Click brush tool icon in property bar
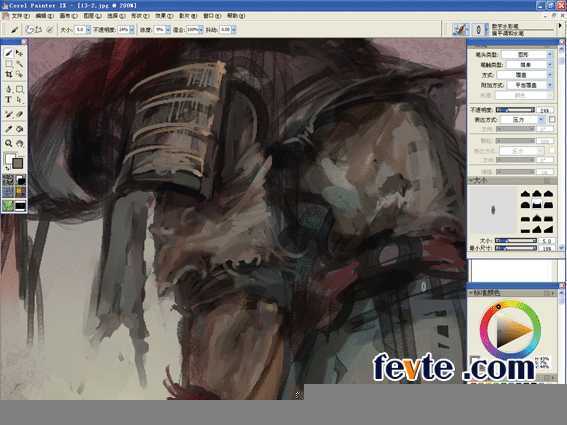 pos(14,30)
